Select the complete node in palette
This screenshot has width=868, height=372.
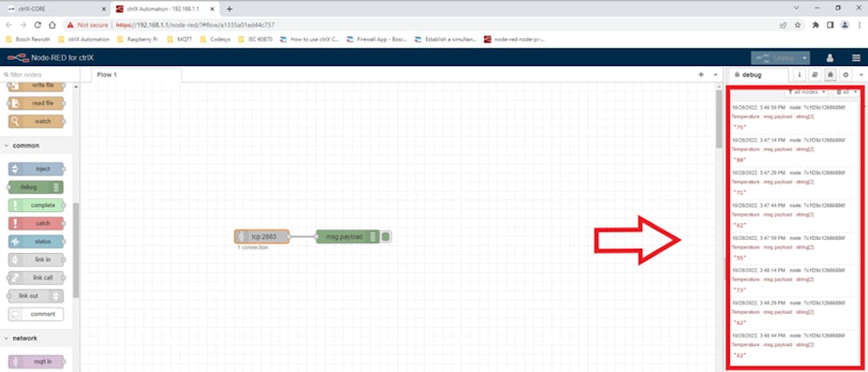pos(36,205)
